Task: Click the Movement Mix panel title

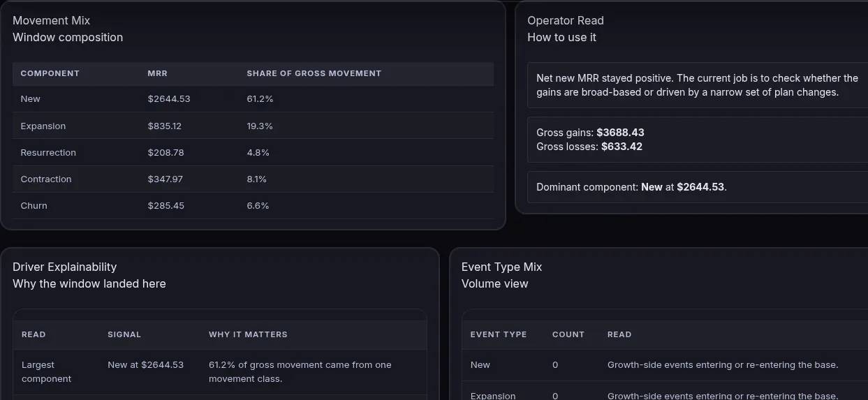Action: click(x=52, y=21)
